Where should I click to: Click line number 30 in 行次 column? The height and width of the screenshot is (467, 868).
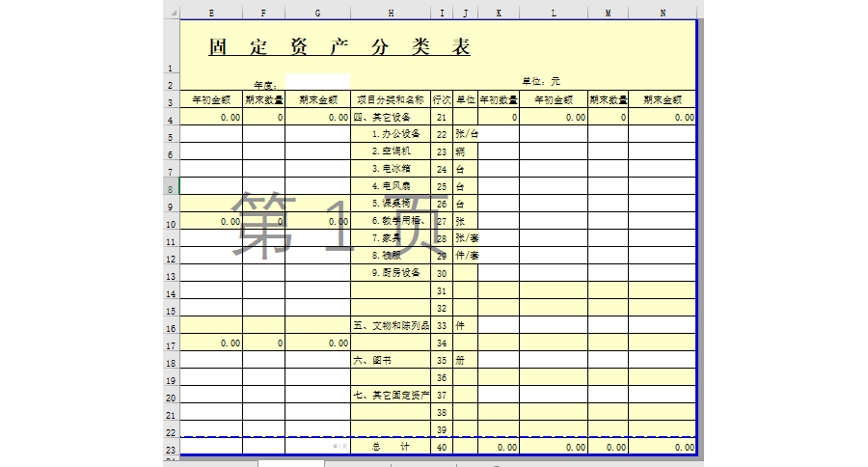442,274
